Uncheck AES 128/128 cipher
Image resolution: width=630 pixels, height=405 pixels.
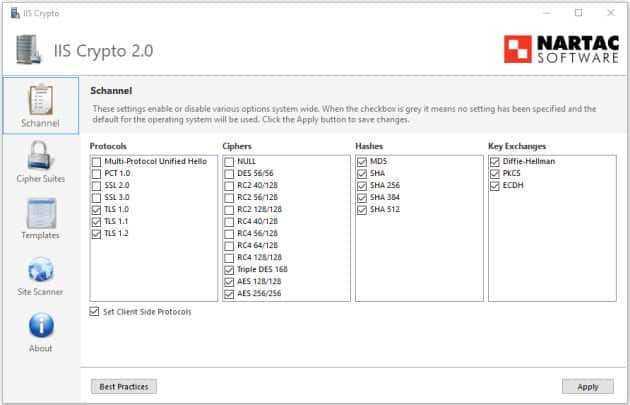(229, 282)
